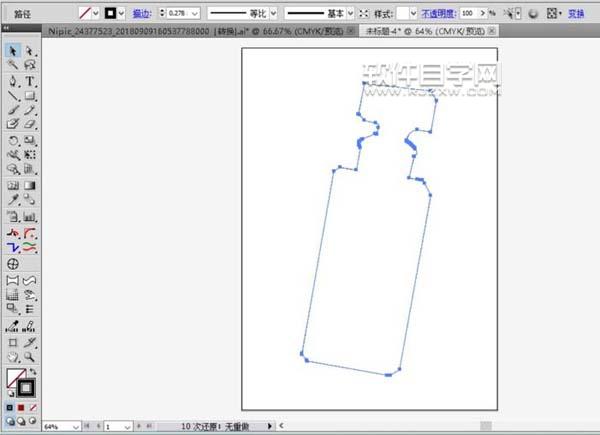Select the Eraser tool
Viewport: 600px width, 435px height.
29,124
